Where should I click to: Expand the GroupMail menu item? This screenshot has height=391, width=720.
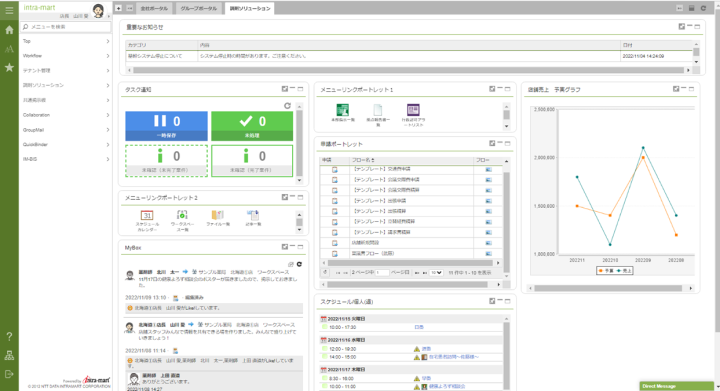pyautogui.click(x=66, y=130)
